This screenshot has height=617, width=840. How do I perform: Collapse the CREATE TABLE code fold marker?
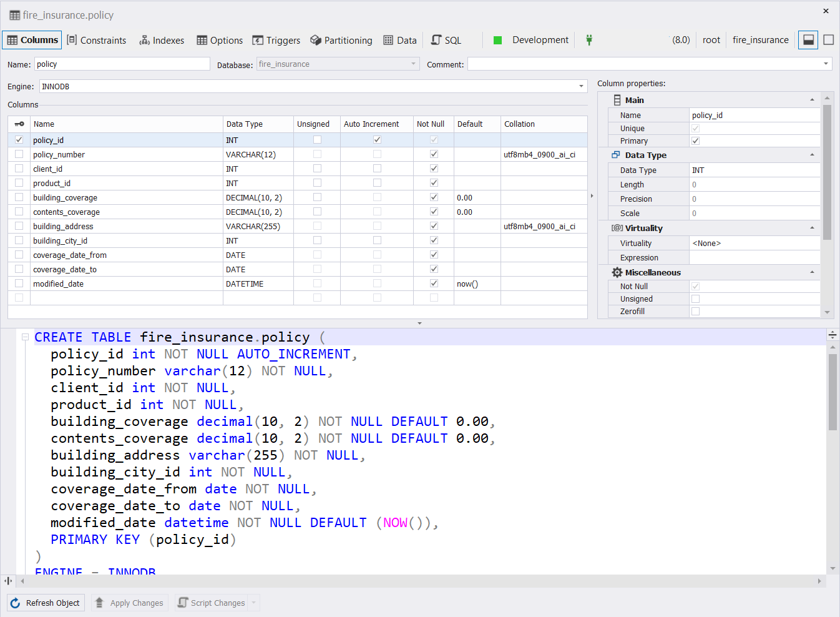pyautogui.click(x=26, y=337)
